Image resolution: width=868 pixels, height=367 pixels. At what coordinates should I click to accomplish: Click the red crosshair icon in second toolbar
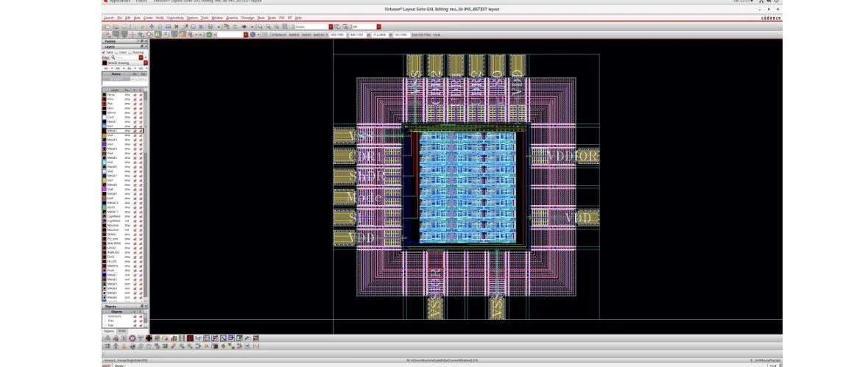click(133, 35)
